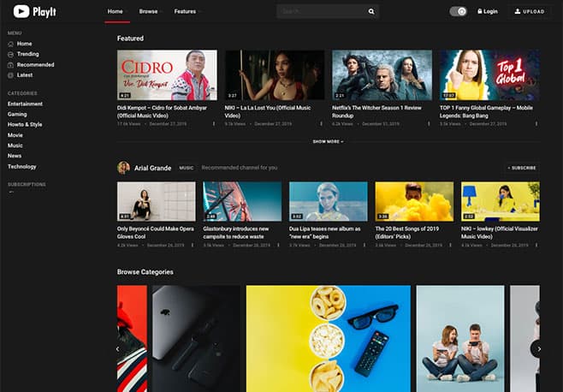Open the Gaming category

click(x=17, y=114)
